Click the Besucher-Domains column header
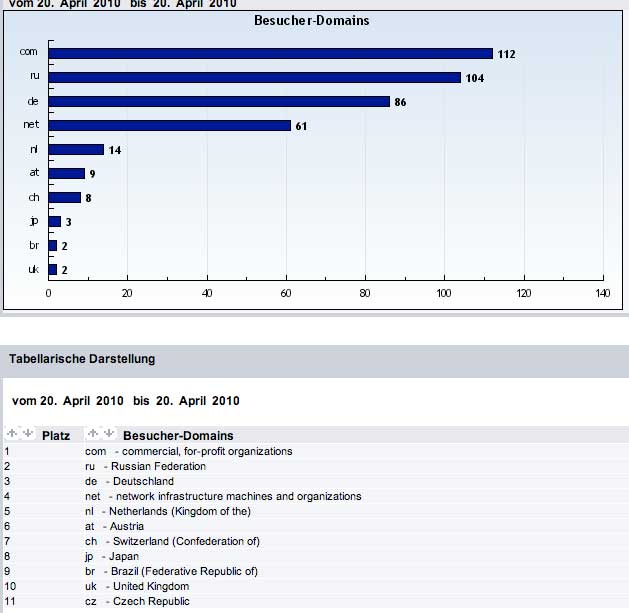 [x=178, y=435]
